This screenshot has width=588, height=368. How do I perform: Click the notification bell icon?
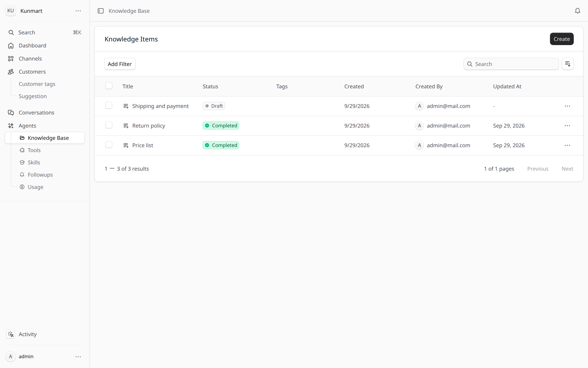pos(577,11)
